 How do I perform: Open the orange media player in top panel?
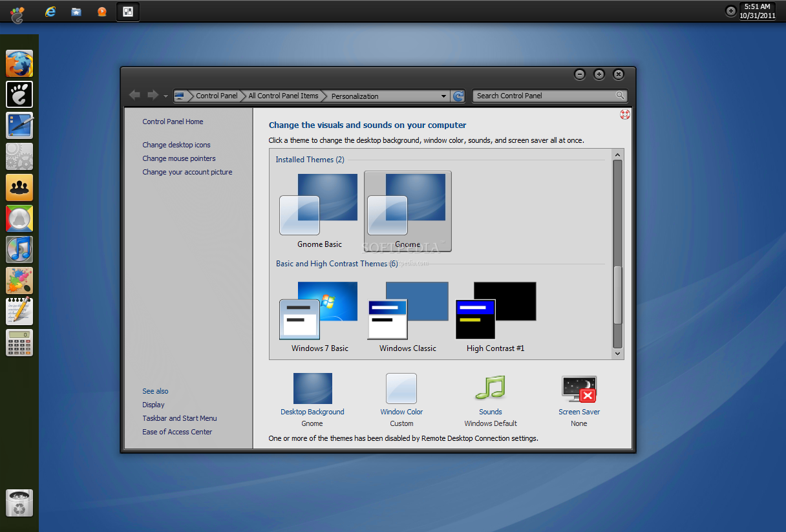click(101, 12)
